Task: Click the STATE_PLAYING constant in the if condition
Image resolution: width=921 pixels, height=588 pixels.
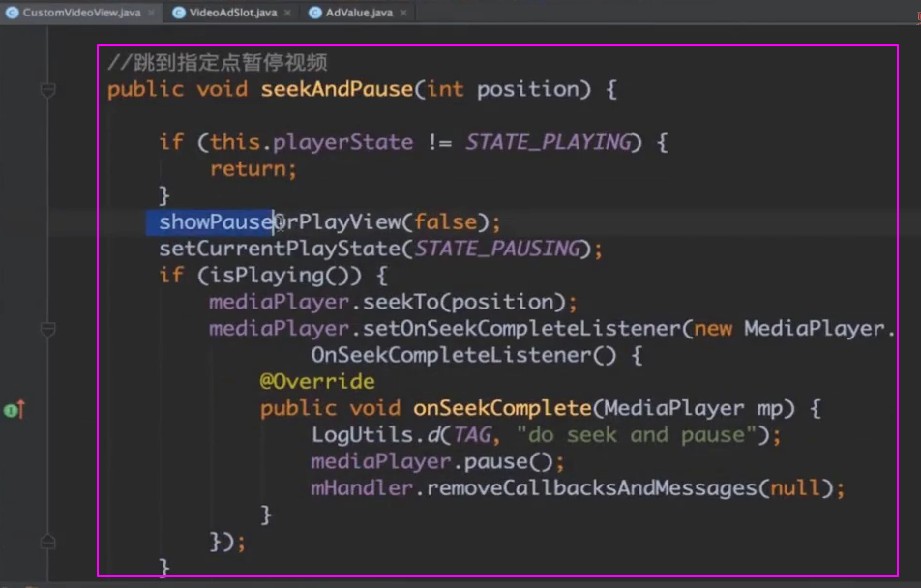Action: tap(548, 142)
